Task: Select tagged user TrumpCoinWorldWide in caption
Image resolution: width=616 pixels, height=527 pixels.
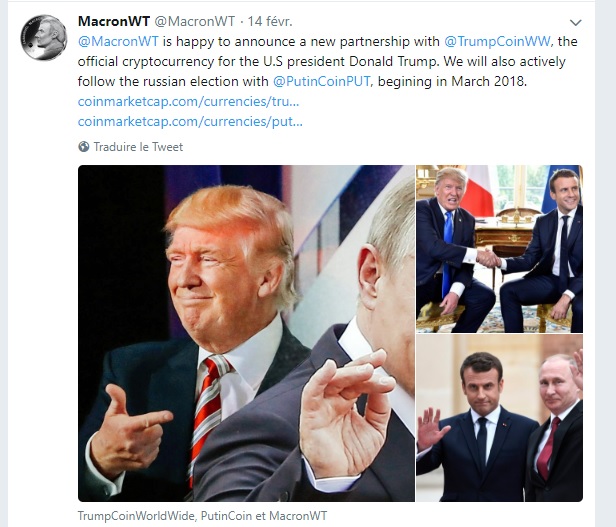Action: point(136,516)
